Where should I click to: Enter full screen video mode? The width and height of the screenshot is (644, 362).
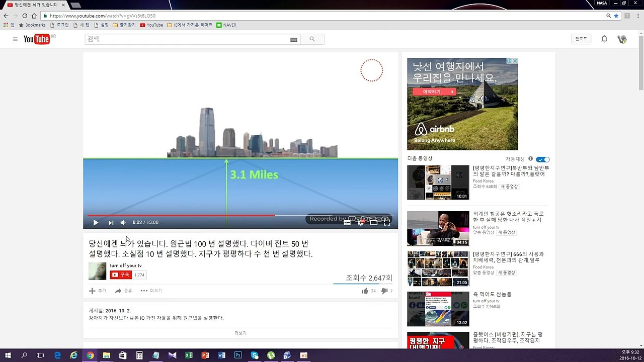point(387,222)
